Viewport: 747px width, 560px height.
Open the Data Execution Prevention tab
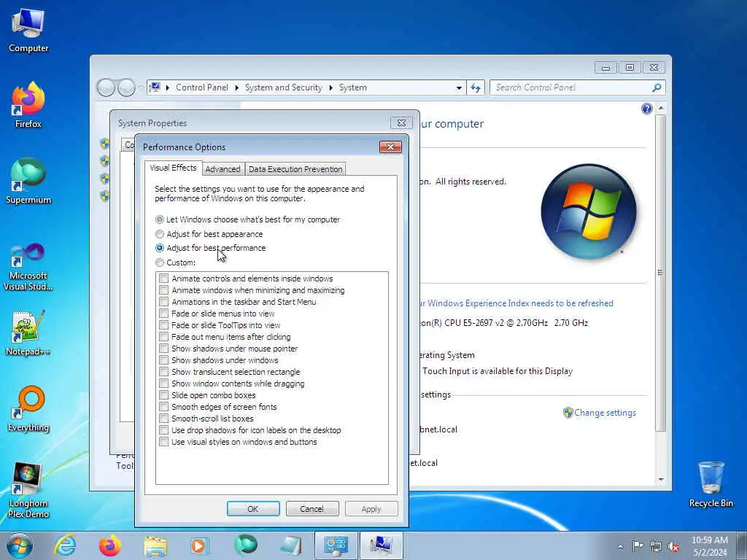[x=295, y=169]
